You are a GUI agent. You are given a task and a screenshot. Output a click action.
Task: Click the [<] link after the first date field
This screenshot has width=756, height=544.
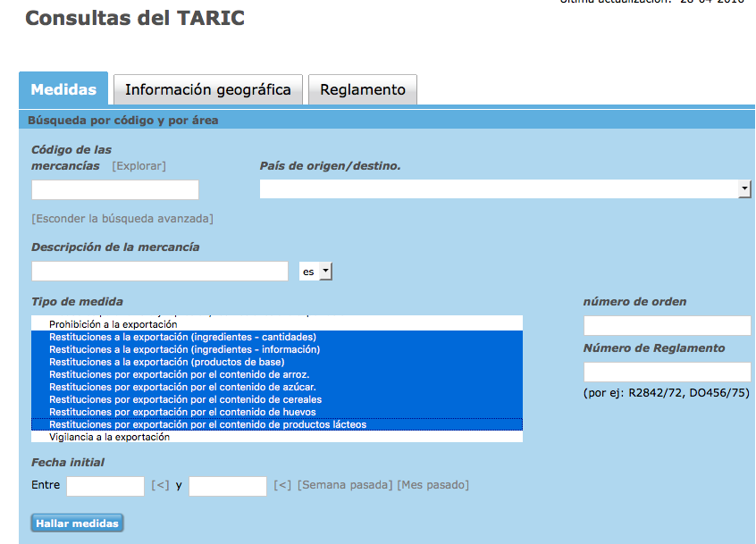click(x=160, y=485)
